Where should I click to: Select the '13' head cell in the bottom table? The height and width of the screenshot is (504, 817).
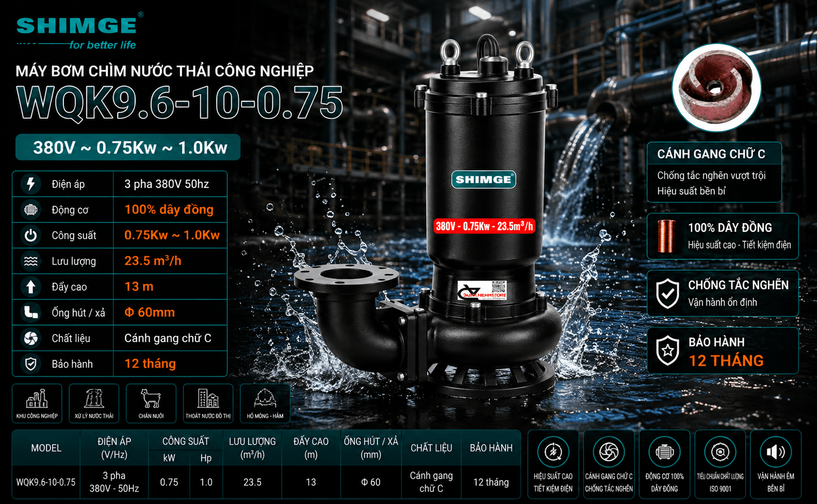(311, 483)
